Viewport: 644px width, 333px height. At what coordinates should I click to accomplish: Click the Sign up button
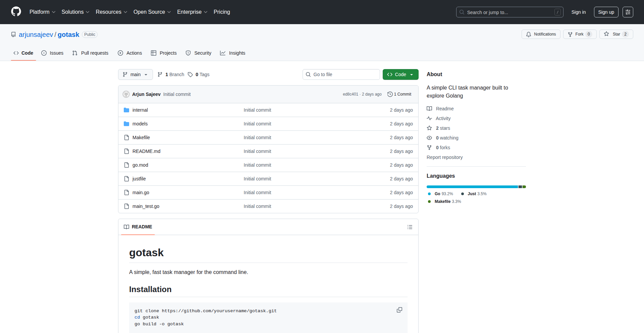pos(606,12)
